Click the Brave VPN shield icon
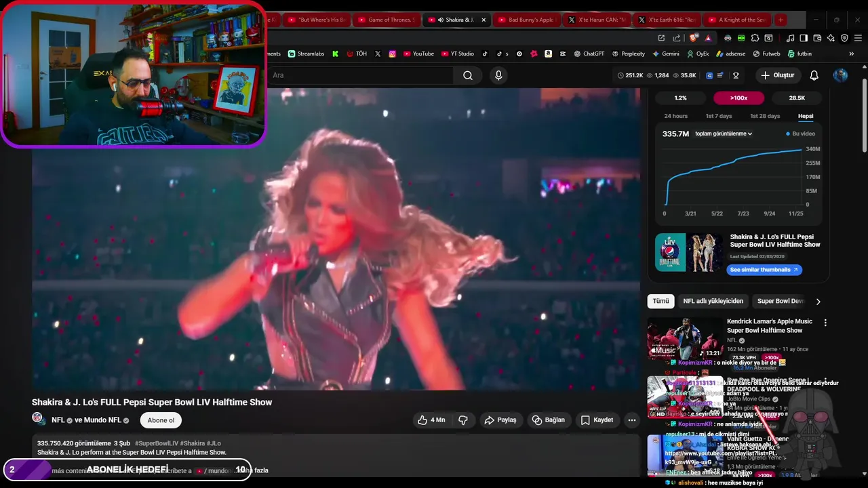The width and height of the screenshot is (868, 488). point(845,38)
